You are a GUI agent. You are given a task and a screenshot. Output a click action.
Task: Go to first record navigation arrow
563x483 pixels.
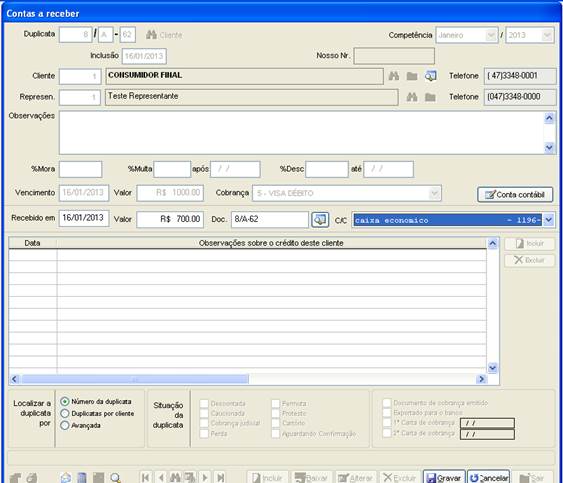point(145,478)
